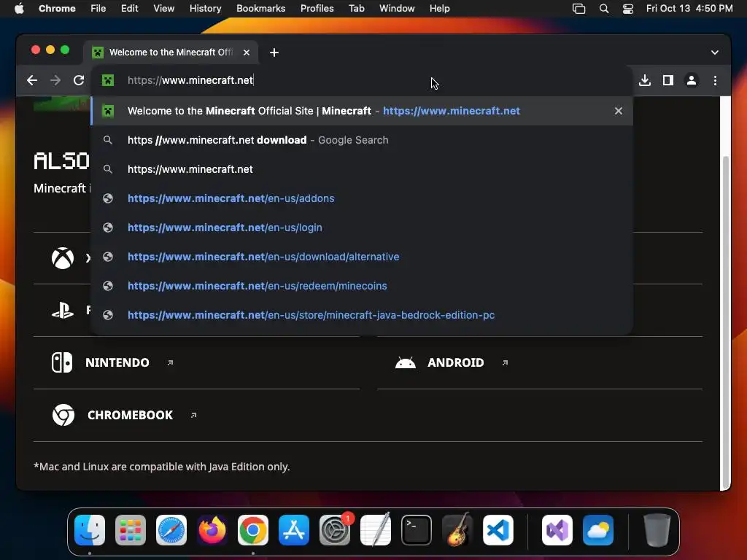
Task: Click the Xbox logo icon
Action: pos(63,258)
